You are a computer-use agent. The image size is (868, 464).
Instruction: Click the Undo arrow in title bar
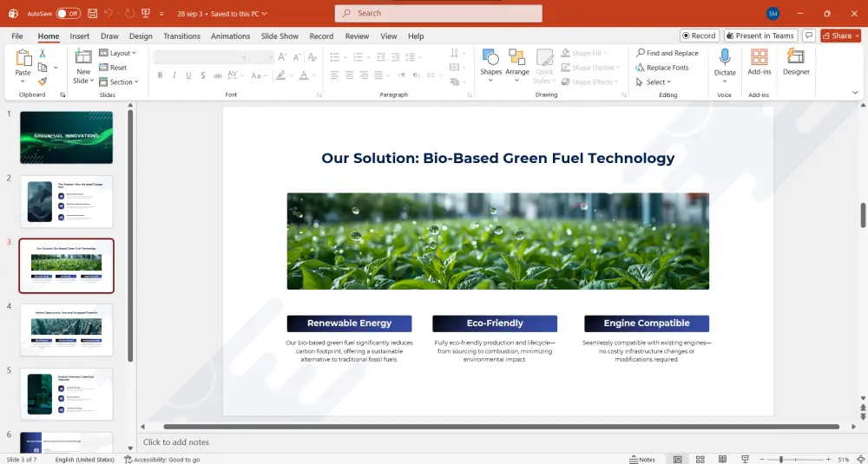(x=109, y=13)
